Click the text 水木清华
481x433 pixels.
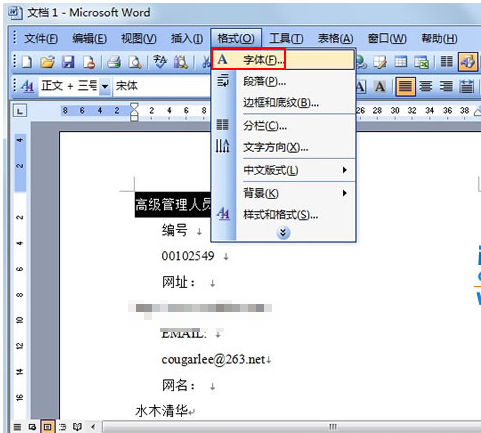(x=162, y=411)
